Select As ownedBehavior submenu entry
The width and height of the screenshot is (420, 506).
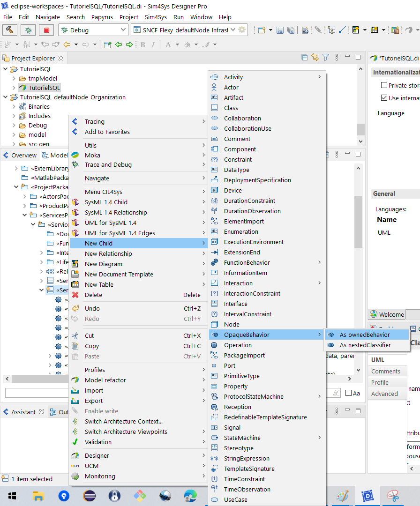(366, 335)
